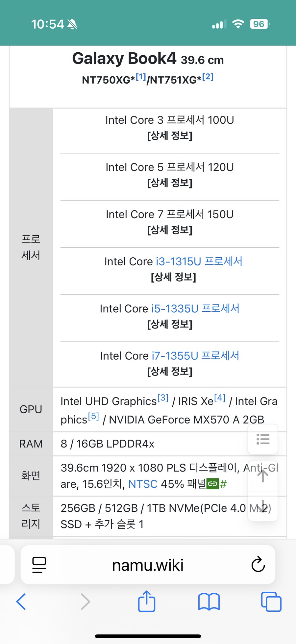Image resolution: width=296 pixels, height=644 pixels.
Task: Tap the RAM row label
Action: (x=31, y=444)
